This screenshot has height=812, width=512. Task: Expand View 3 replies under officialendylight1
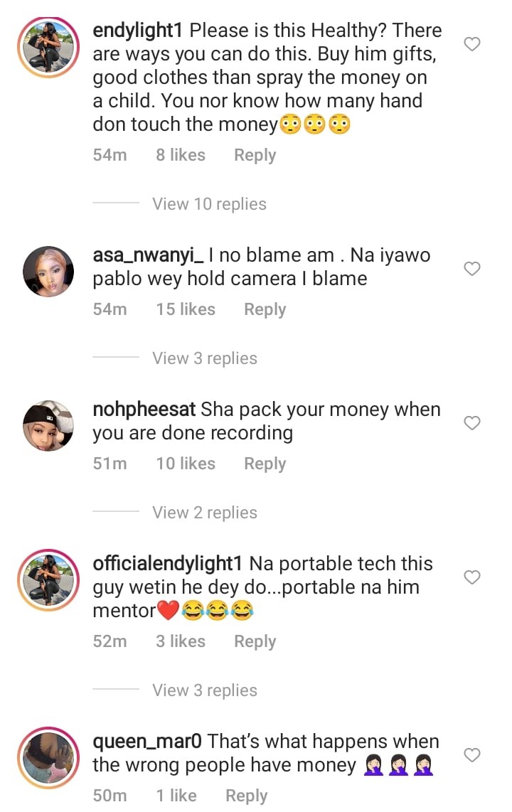[205, 690]
